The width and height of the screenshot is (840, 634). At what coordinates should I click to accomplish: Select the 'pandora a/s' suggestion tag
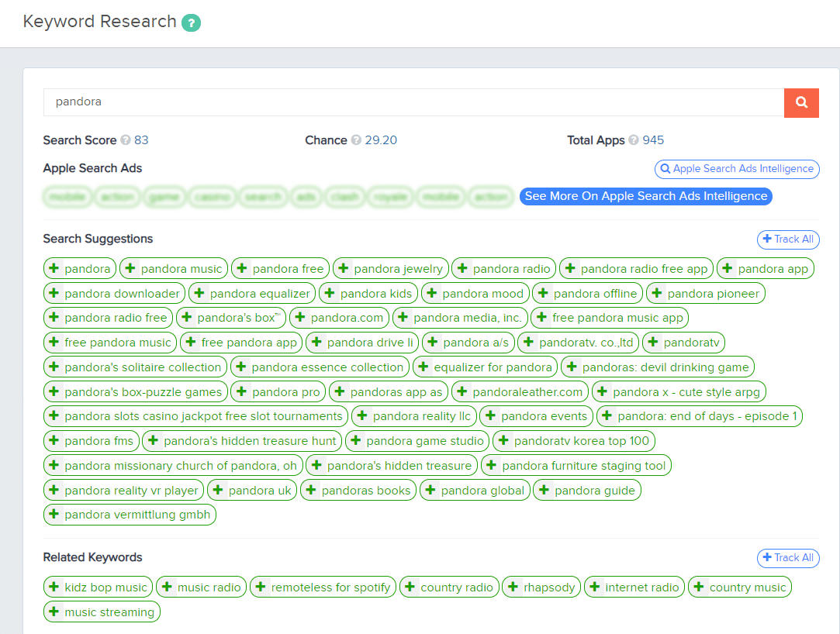(x=468, y=342)
